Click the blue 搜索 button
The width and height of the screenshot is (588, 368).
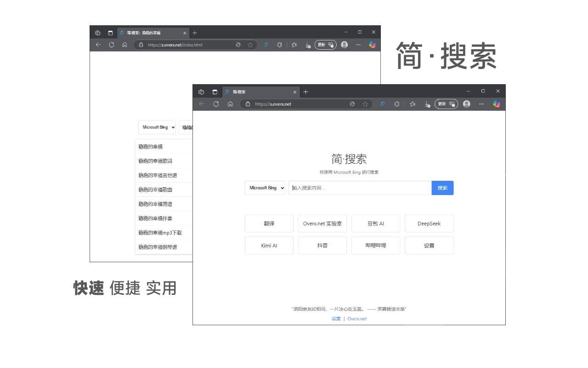[x=442, y=188]
